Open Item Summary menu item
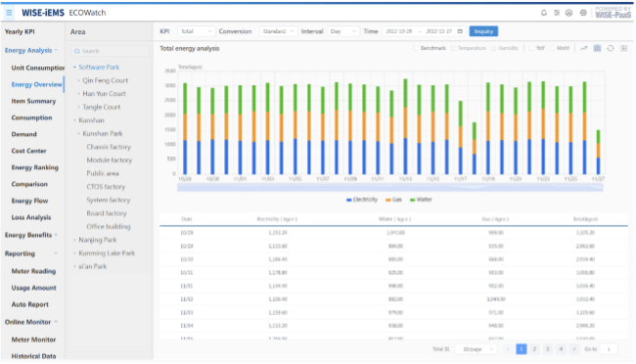Viewport: 636px width, 364px height. [x=33, y=101]
